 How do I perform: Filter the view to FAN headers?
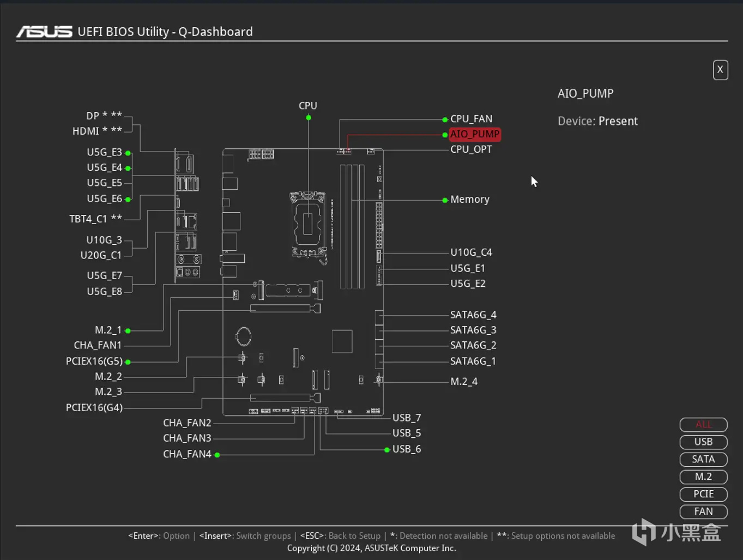coord(703,511)
